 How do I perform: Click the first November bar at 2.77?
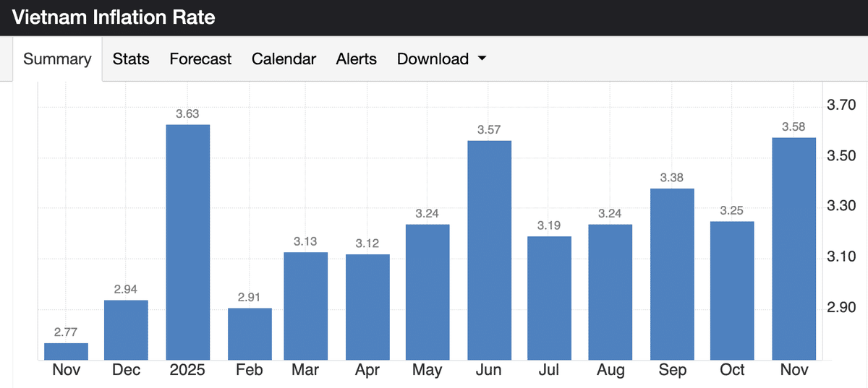point(67,351)
